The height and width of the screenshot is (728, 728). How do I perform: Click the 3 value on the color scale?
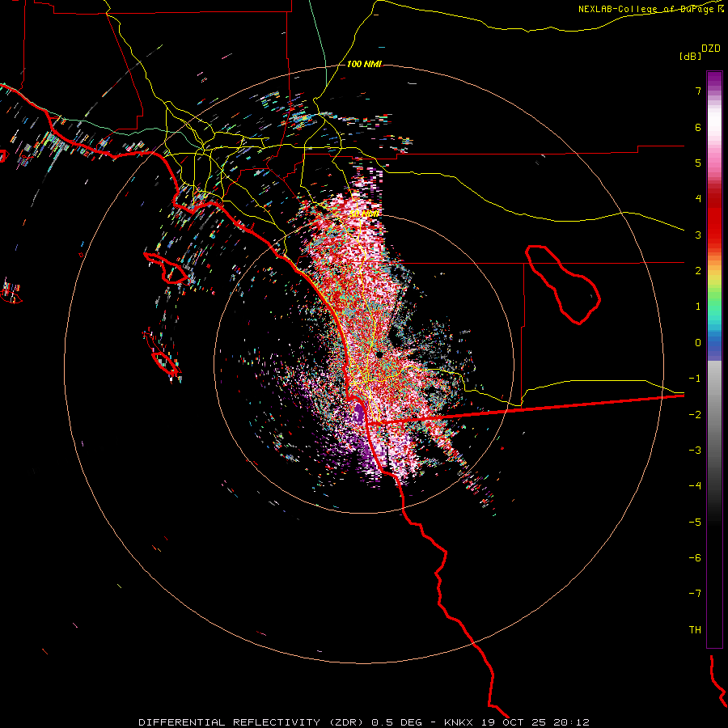point(698,235)
